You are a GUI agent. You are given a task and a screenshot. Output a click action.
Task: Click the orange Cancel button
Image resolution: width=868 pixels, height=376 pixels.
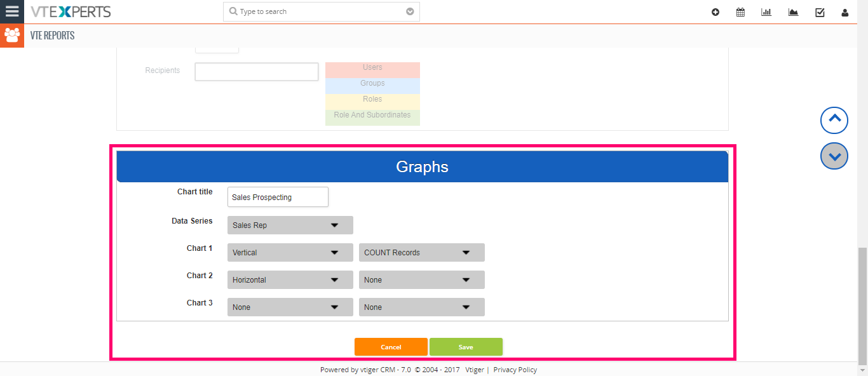pyautogui.click(x=391, y=347)
